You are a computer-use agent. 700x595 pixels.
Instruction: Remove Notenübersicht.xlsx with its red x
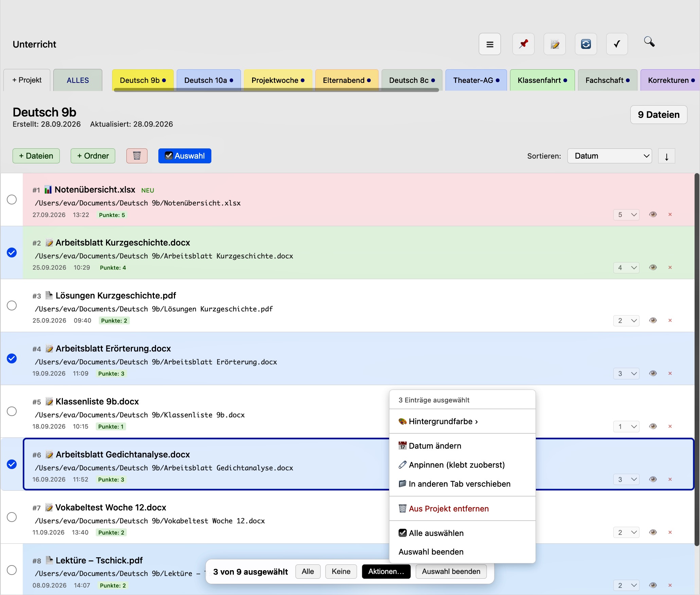(670, 214)
